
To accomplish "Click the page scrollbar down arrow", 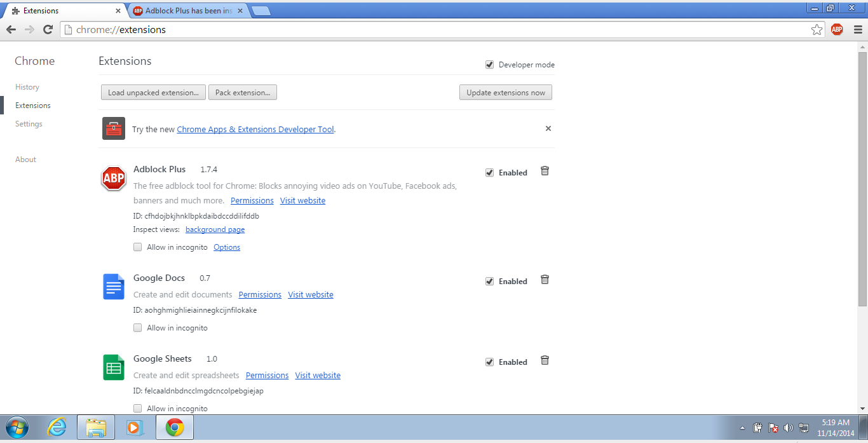I will [862, 409].
